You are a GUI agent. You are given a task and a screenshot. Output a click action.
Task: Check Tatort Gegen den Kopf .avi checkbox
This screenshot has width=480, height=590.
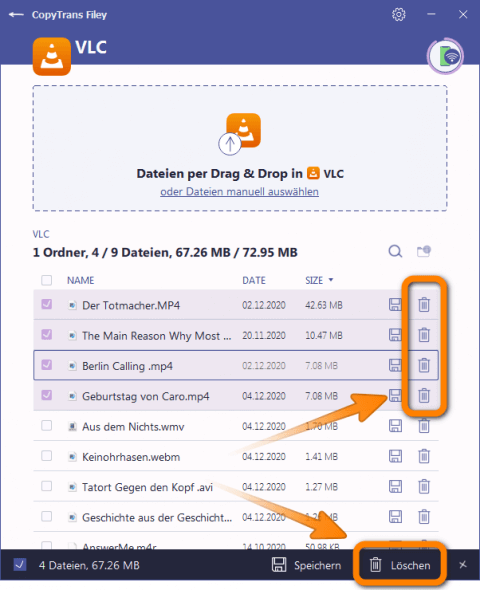pyautogui.click(x=47, y=486)
